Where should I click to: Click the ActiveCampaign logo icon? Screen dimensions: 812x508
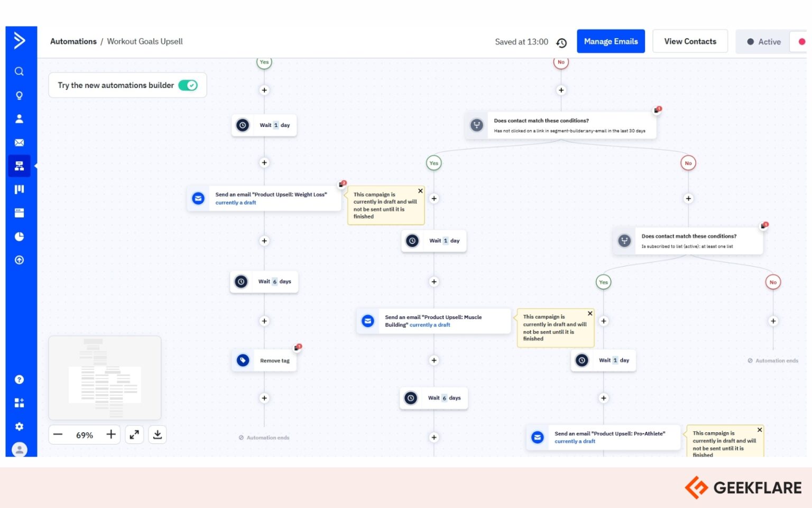[x=20, y=40]
